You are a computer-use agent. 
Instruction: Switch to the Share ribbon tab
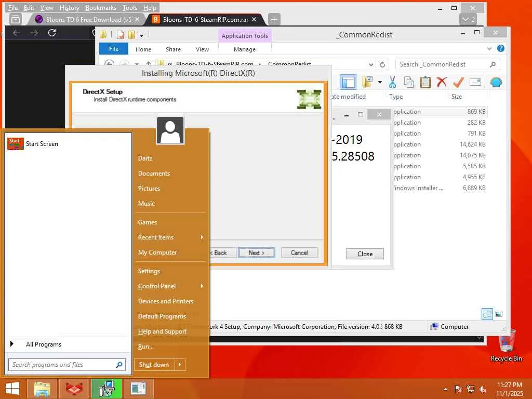point(173,49)
